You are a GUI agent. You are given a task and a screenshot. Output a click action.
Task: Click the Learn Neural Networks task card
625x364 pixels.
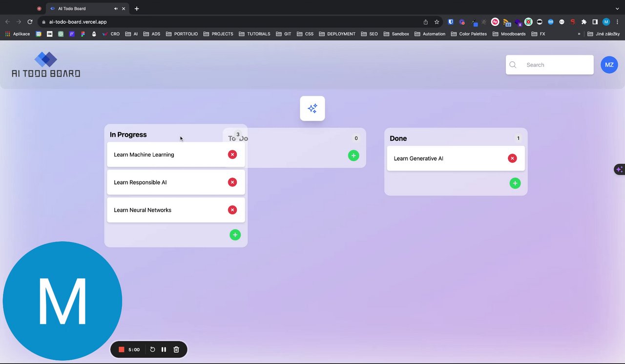click(x=176, y=210)
